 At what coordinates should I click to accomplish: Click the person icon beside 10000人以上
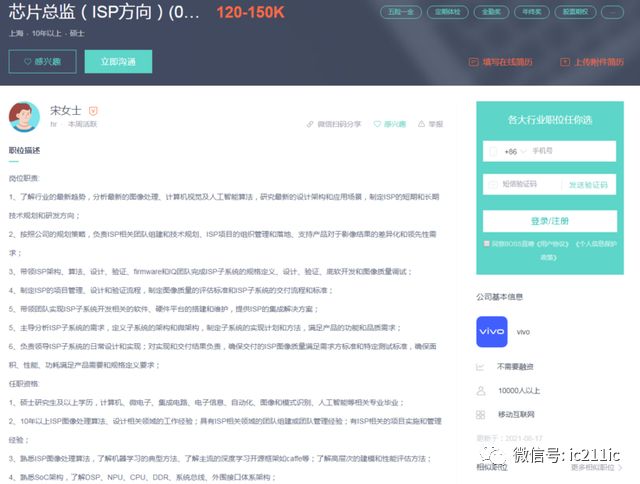tap(481, 391)
